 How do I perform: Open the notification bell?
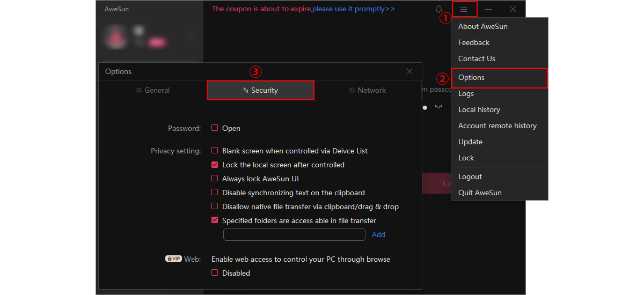439,9
